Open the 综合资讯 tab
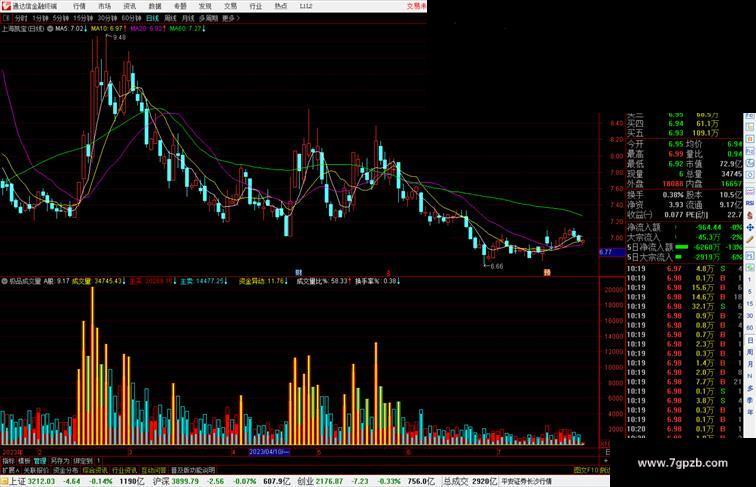Screen dimensions: 756x487 click(x=95, y=470)
